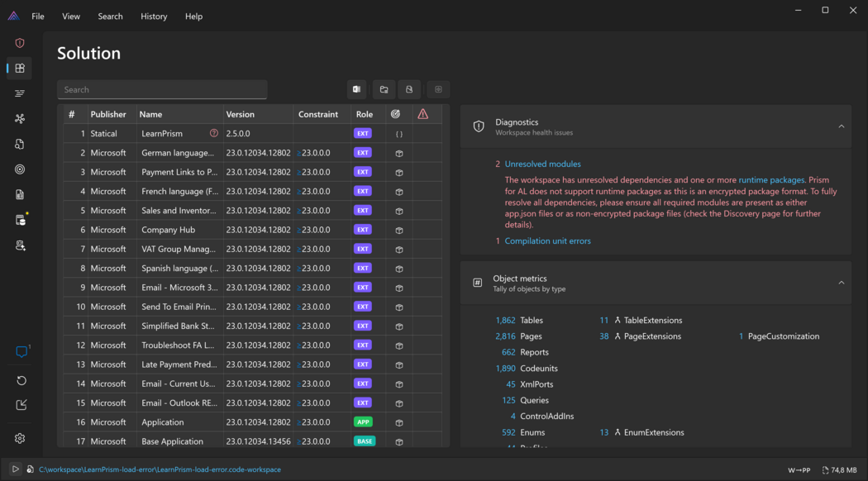Click the curly braces icon in LearnPrism row
Image resolution: width=868 pixels, height=481 pixels.
[x=399, y=134]
